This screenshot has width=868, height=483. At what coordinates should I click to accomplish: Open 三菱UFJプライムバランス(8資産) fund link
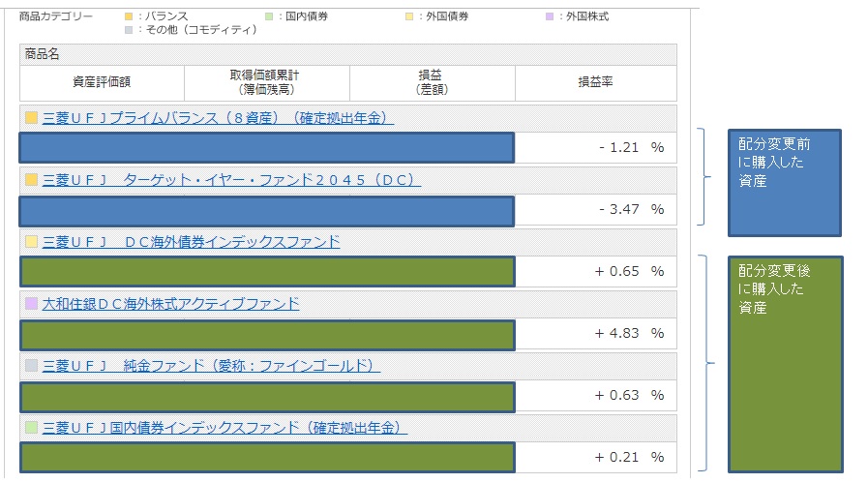(x=218, y=118)
